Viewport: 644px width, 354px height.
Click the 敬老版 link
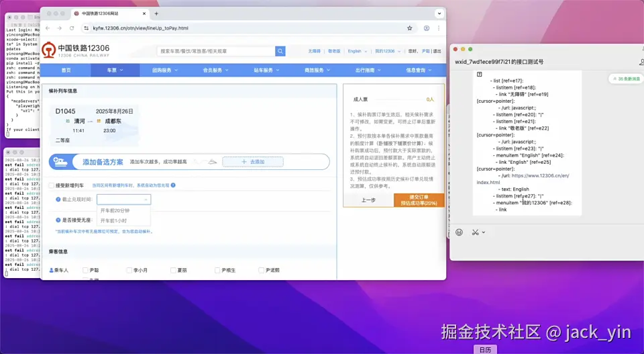click(x=334, y=52)
